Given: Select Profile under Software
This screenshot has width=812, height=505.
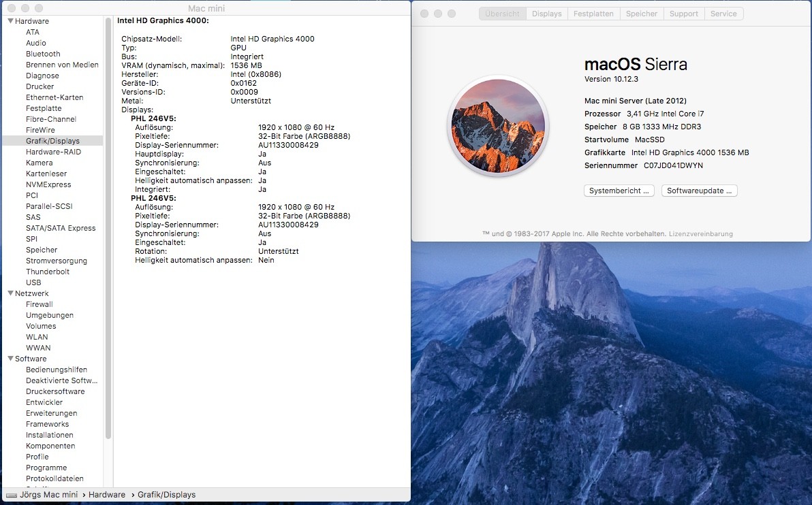Looking at the screenshot, I should pyautogui.click(x=37, y=457).
